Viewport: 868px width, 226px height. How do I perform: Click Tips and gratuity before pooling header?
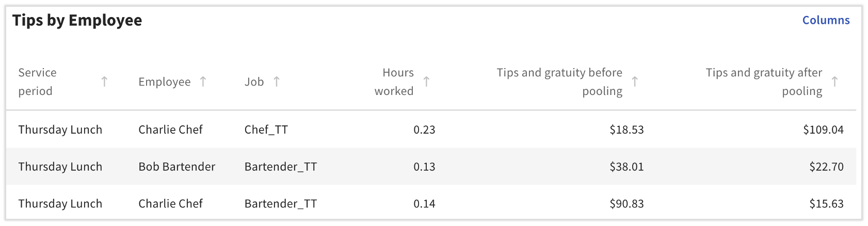(x=560, y=82)
